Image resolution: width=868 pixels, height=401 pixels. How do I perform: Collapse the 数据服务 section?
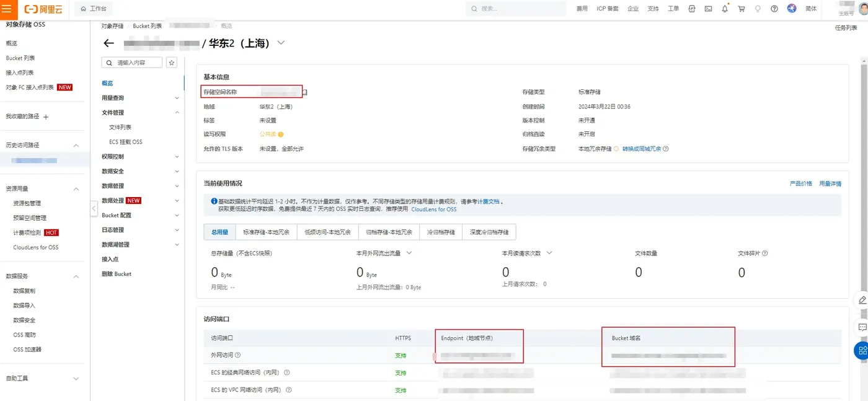76,276
